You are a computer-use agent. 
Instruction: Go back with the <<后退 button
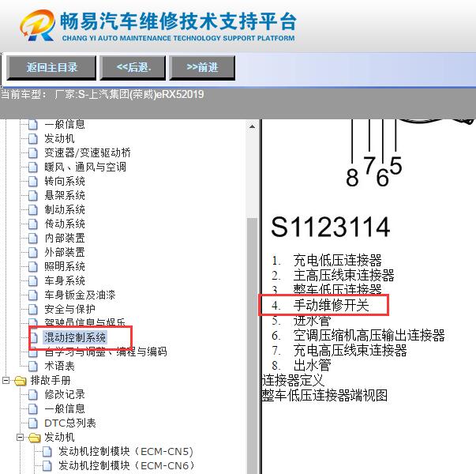tap(133, 67)
